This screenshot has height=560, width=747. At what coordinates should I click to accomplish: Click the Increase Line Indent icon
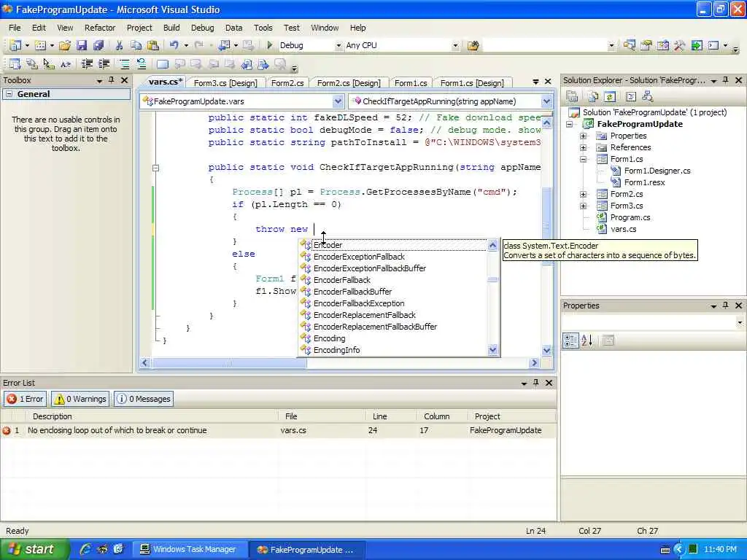(x=104, y=64)
